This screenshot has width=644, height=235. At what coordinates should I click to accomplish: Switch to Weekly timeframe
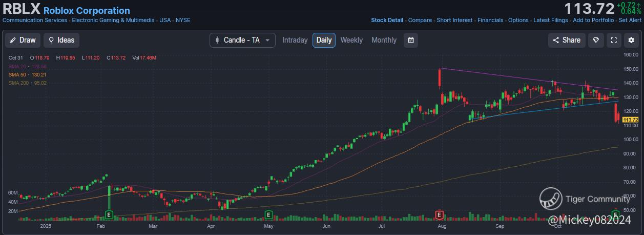(x=351, y=40)
